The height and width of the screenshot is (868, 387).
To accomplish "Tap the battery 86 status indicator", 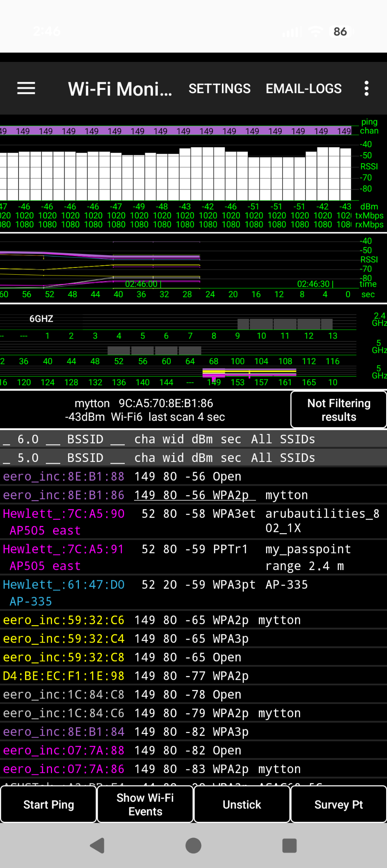I will [x=340, y=32].
